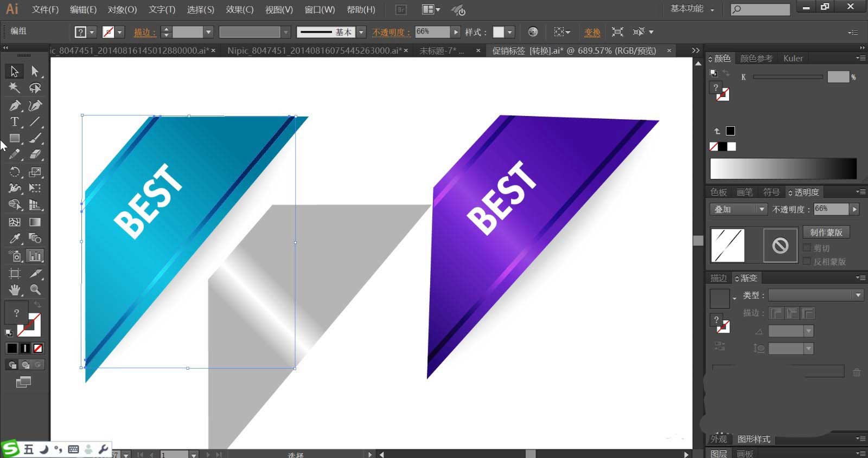Viewport: 868px width, 458px height.
Task: Click the 变换 link in control bar
Action: coord(592,33)
